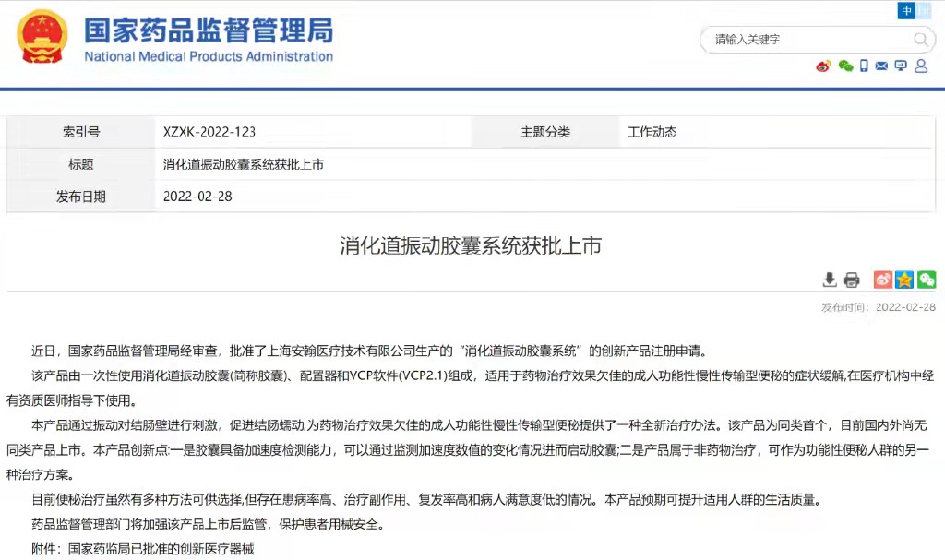Select the 中 Chinese language option
The width and height of the screenshot is (945, 560).
pos(906,10)
